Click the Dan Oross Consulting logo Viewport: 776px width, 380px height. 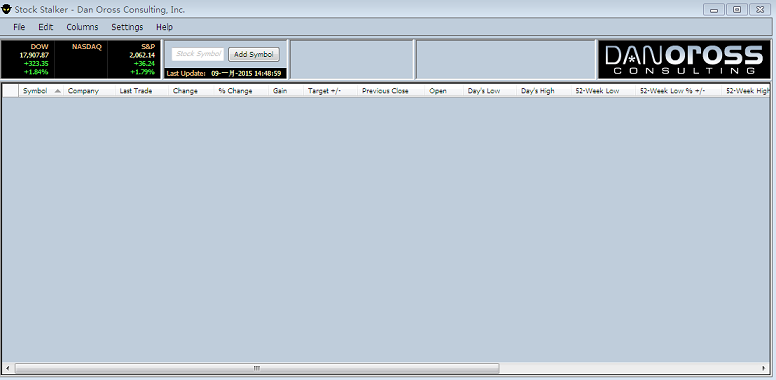click(x=684, y=59)
